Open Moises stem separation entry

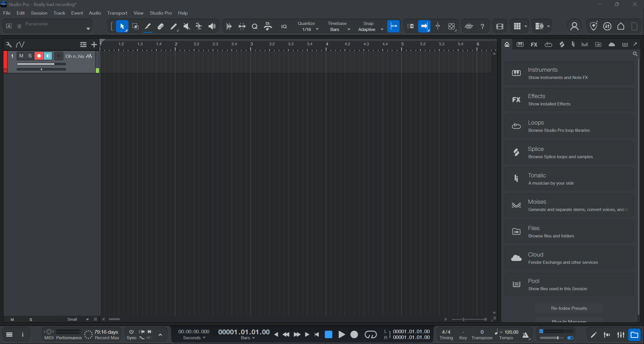click(569, 205)
